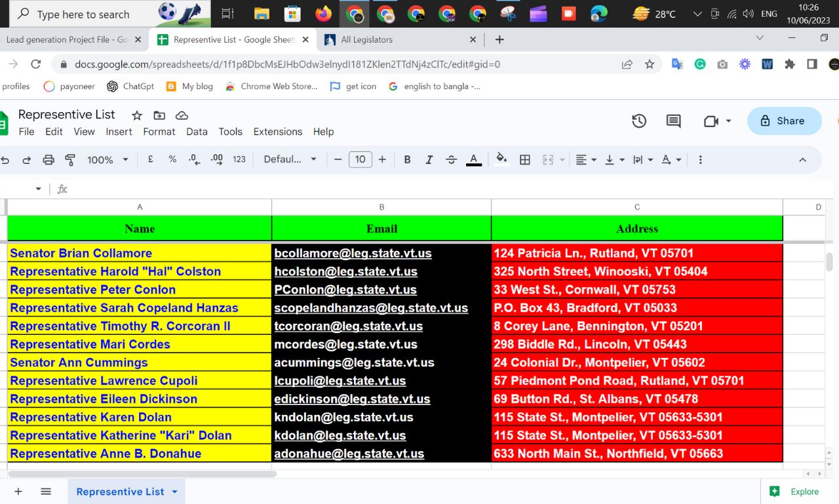Open the Format menu

coord(159,131)
